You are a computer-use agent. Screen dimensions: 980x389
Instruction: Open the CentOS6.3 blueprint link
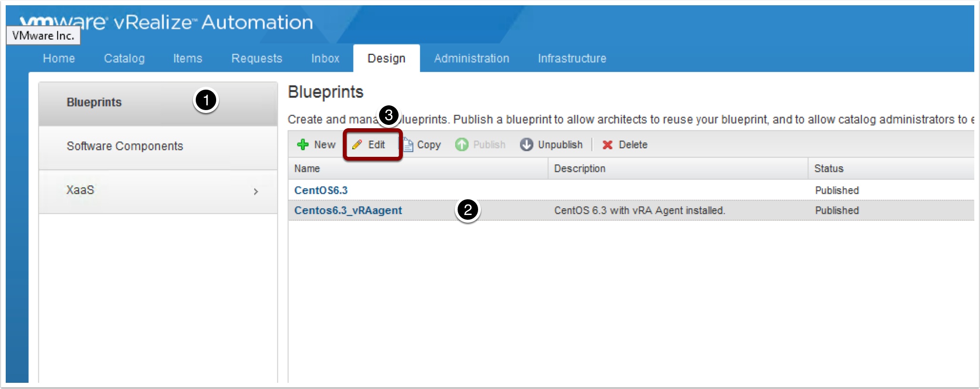[321, 190]
